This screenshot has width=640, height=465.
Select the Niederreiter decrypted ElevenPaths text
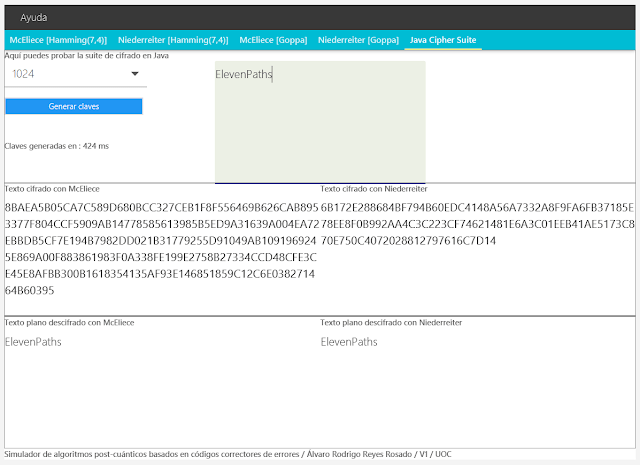pos(349,342)
